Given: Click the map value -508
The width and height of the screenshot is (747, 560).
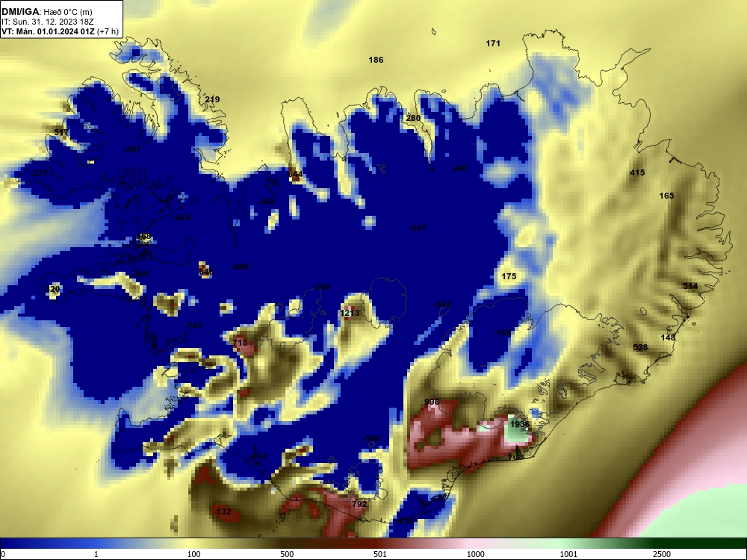Looking at the screenshot, I should tap(371, 438).
